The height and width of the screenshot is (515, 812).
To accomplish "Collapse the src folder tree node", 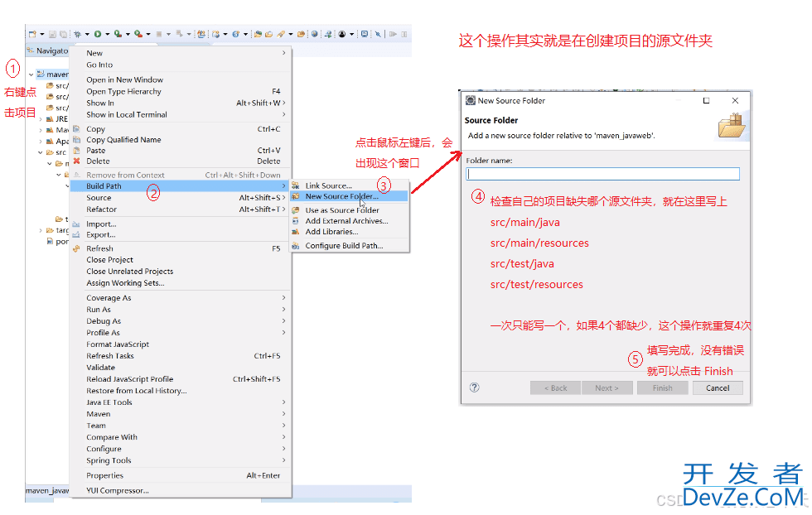I will coord(41,152).
